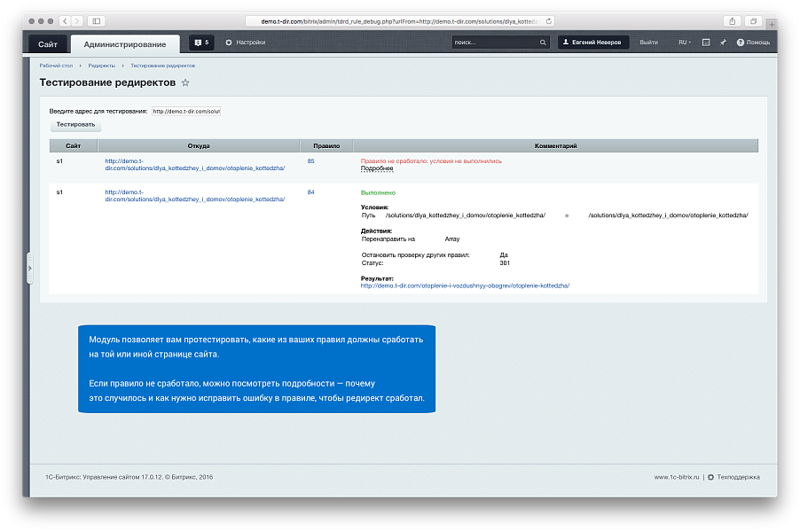This screenshot has height=532, width=800.
Task: Add page to favorites with star icon
Action: [x=185, y=83]
